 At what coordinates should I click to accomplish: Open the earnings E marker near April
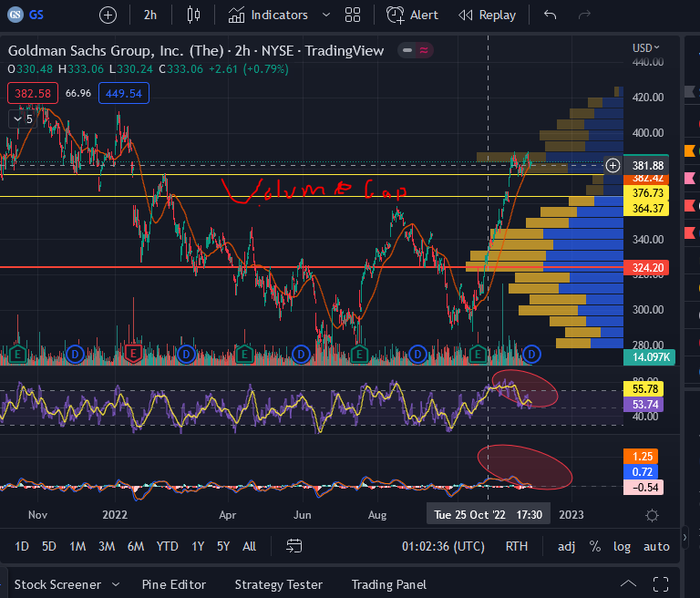pos(244,355)
